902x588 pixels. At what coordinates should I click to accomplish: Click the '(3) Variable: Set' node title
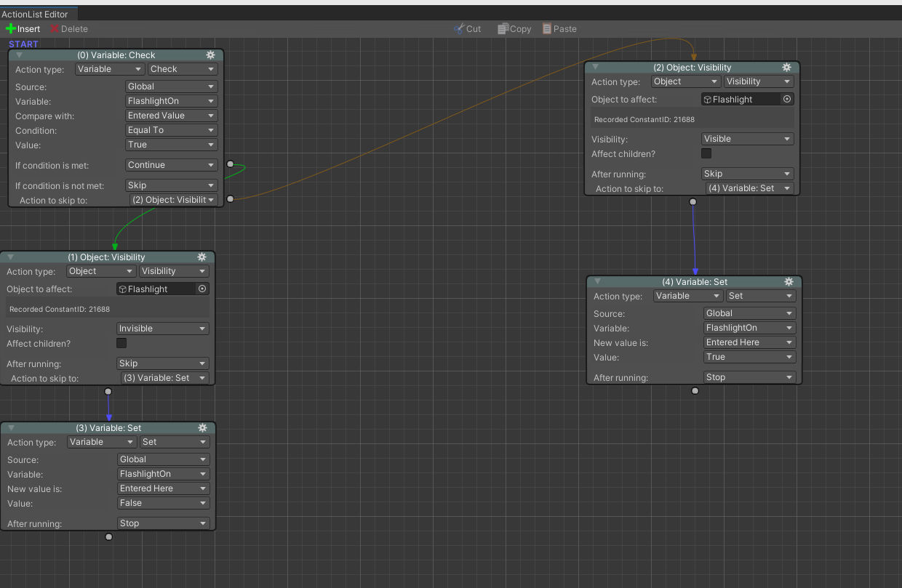[x=108, y=428]
